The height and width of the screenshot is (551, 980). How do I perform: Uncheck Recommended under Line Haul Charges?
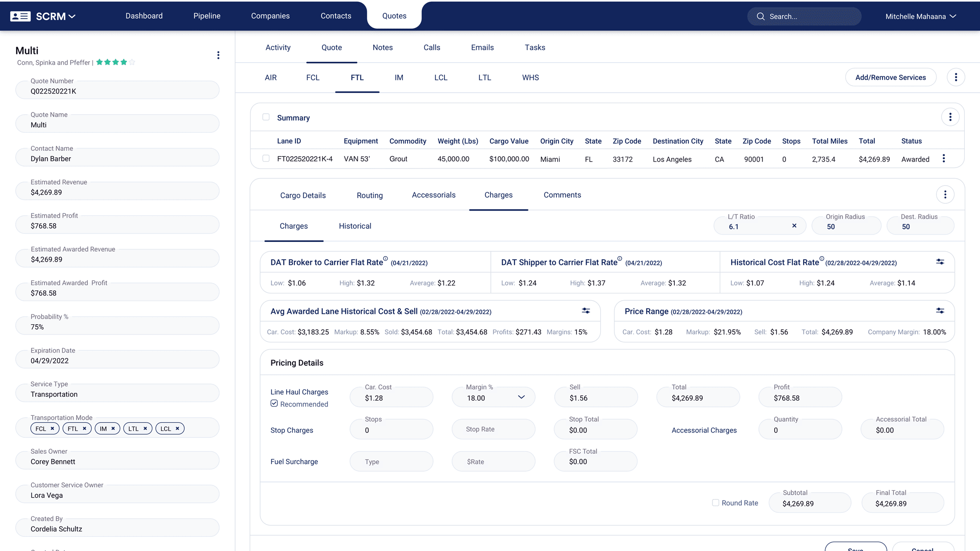(x=274, y=403)
